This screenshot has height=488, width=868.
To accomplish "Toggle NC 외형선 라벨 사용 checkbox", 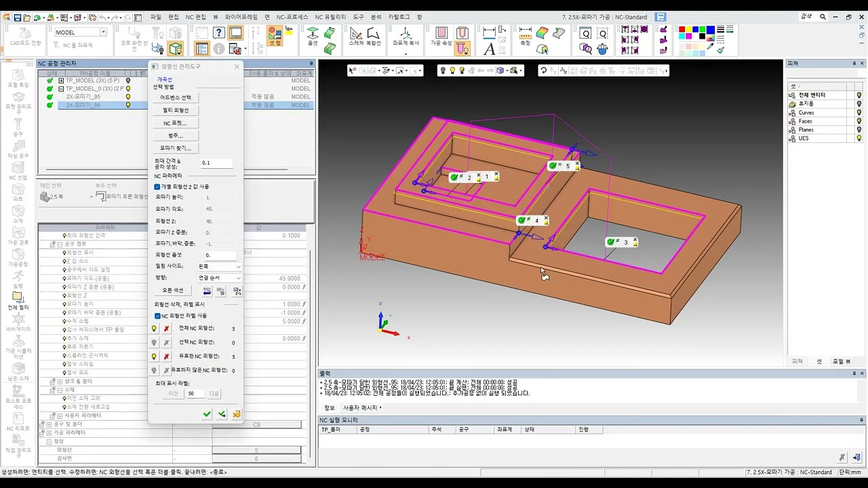I will [157, 316].
